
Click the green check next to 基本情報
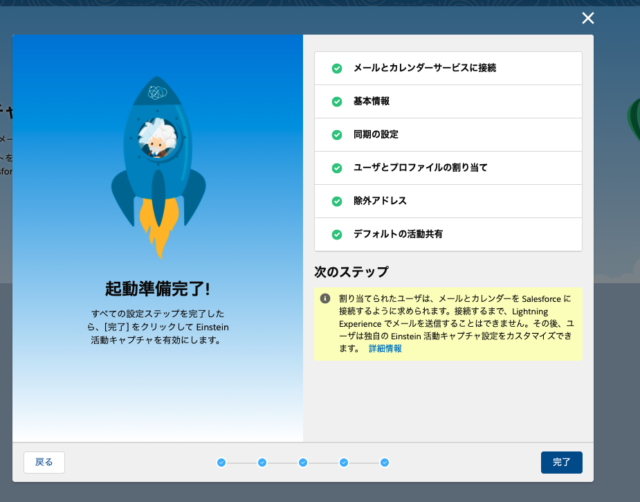(x=337, y=102)
